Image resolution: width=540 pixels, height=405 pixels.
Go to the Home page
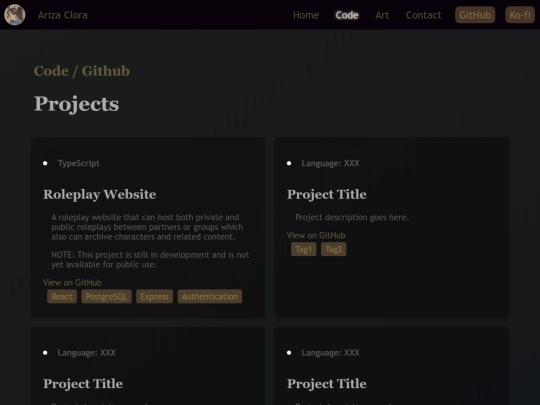306,15
